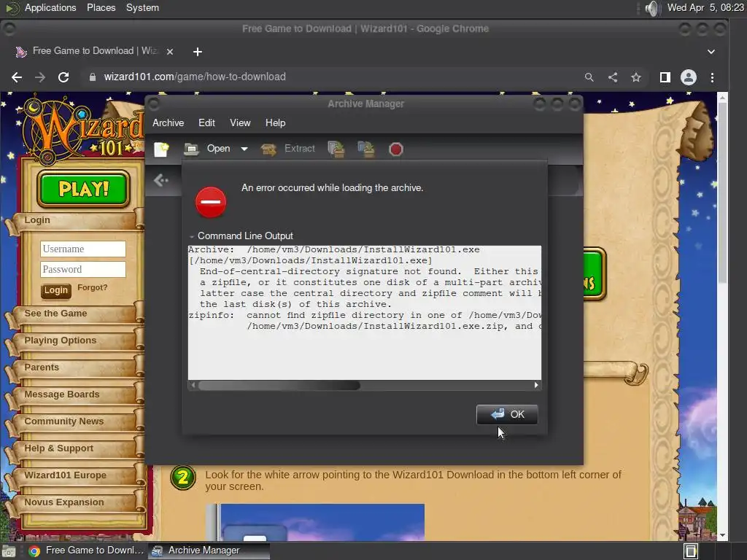Open the Applications menu
This screenshot has height=560, width=747.
[50, 7]
